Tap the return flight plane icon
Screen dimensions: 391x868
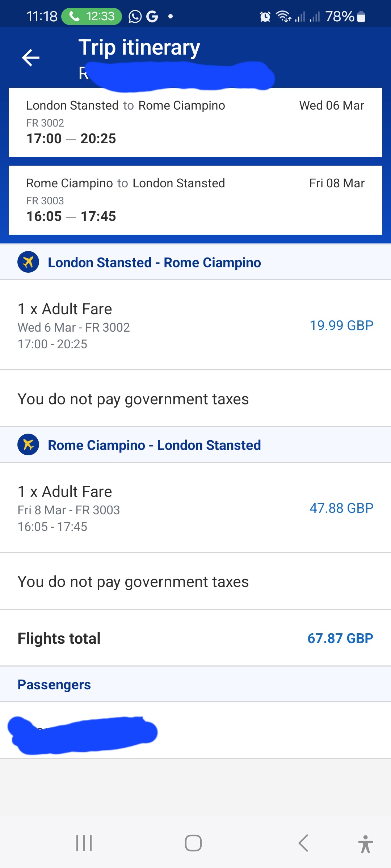coord(28,444)
